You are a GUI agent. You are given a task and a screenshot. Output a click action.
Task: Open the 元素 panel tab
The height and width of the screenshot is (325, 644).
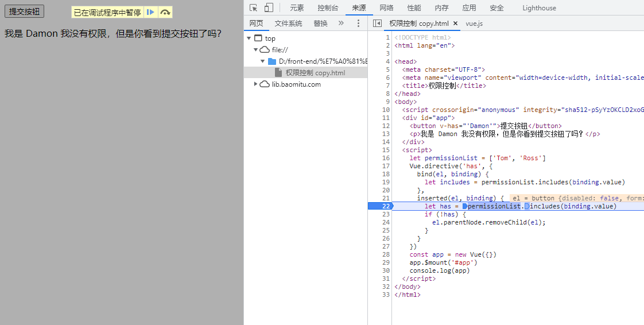tap(297, 8)
